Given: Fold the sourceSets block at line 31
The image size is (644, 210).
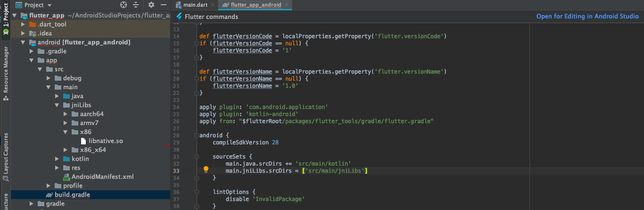Looking at the screenshot, I should coord(197,156).
